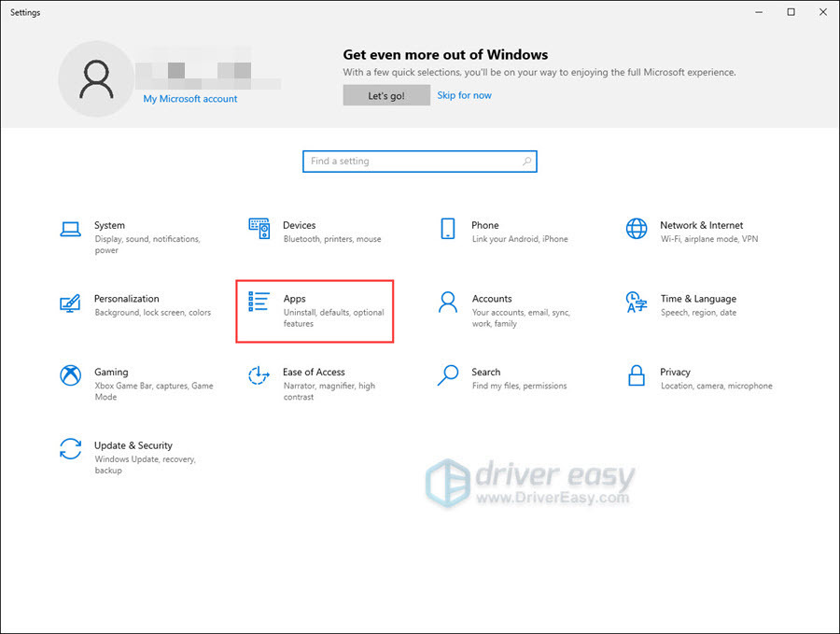Viewport: 840px width, 634px height.
Task: Click 'Narrator, magnifier, high contrast' description
Action: coord(329,391)
